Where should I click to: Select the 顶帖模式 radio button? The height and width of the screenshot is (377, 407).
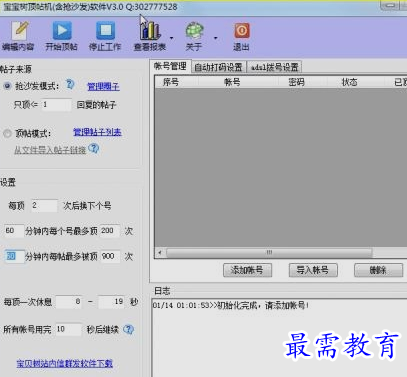(7, 133)
